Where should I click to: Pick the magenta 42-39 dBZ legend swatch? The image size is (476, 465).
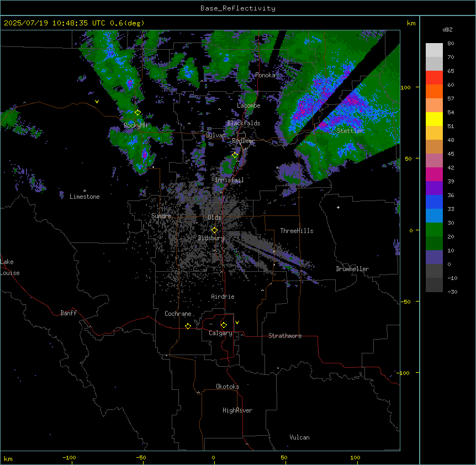434,175
